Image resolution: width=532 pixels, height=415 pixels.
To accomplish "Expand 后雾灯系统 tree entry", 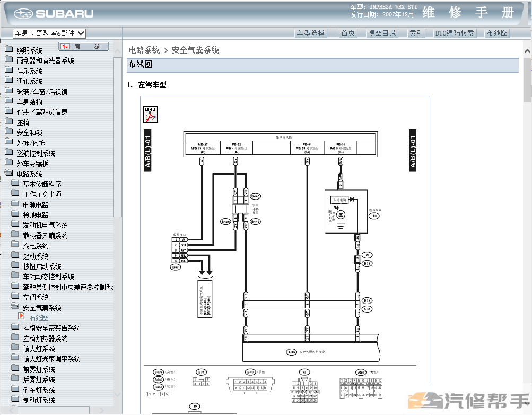I will [39, 380].
